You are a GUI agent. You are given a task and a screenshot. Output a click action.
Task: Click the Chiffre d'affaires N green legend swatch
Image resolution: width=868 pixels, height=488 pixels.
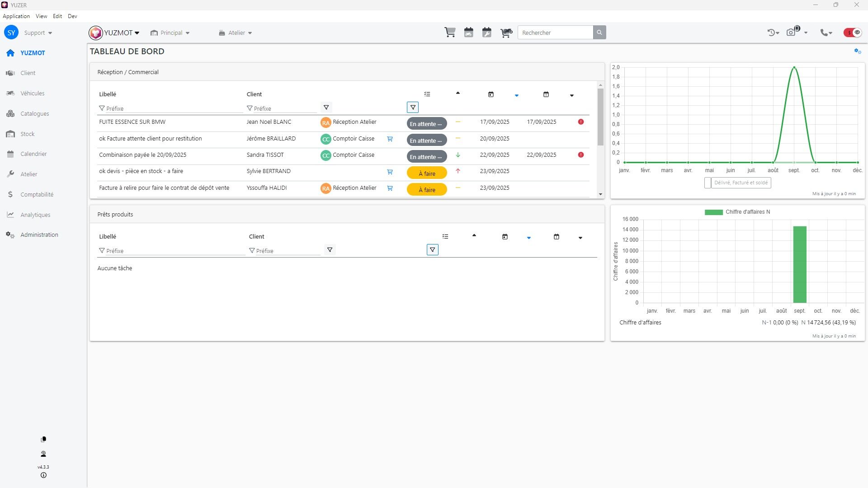[713, 212]
